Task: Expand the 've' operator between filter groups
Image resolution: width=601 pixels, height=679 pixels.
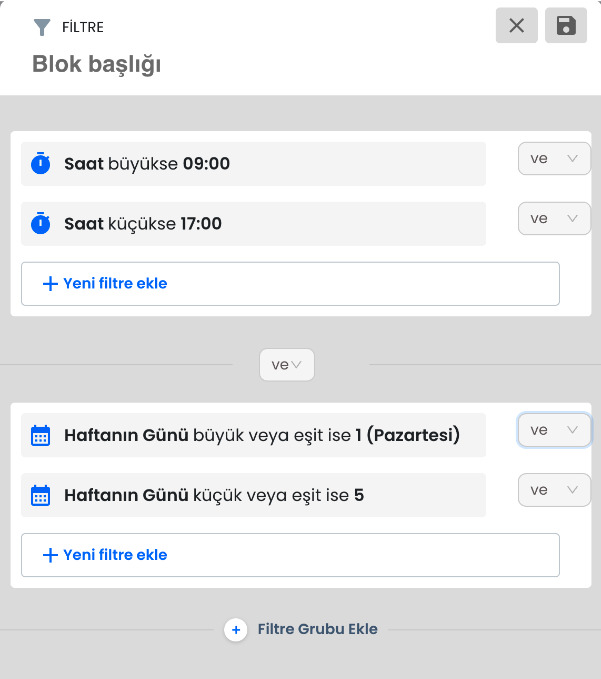Action: (287, 365)
